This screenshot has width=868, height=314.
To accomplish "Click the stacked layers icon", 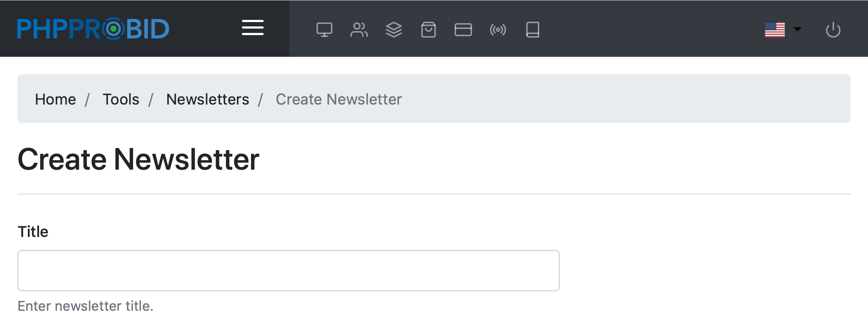I will click(393, 30).
